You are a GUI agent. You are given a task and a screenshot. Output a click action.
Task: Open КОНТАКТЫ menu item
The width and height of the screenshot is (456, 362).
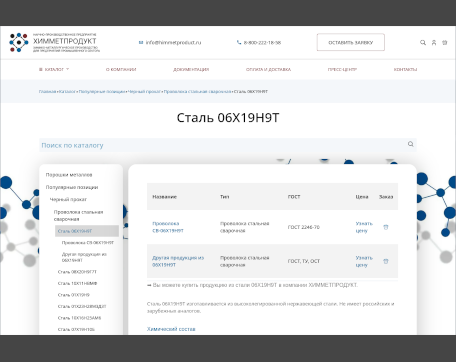point(405,69)
